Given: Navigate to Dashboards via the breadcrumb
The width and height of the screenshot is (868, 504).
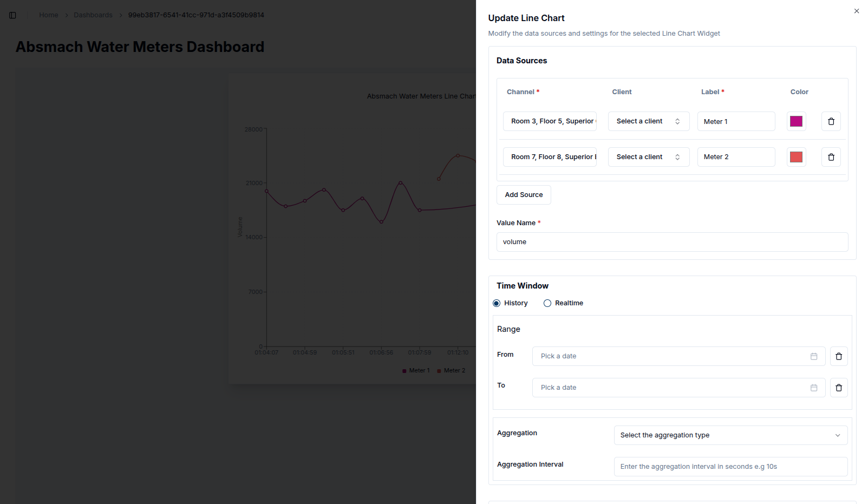Looking at the screenshot, I should coord(93,15).
